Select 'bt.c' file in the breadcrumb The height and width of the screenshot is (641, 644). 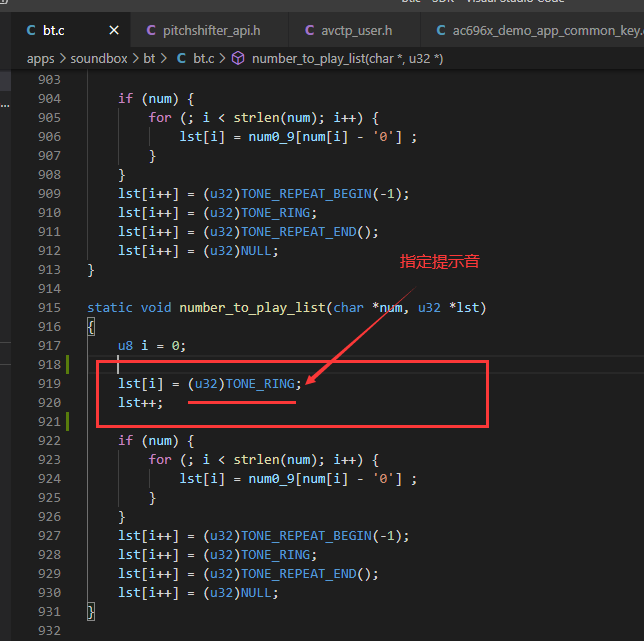(204, 59)
